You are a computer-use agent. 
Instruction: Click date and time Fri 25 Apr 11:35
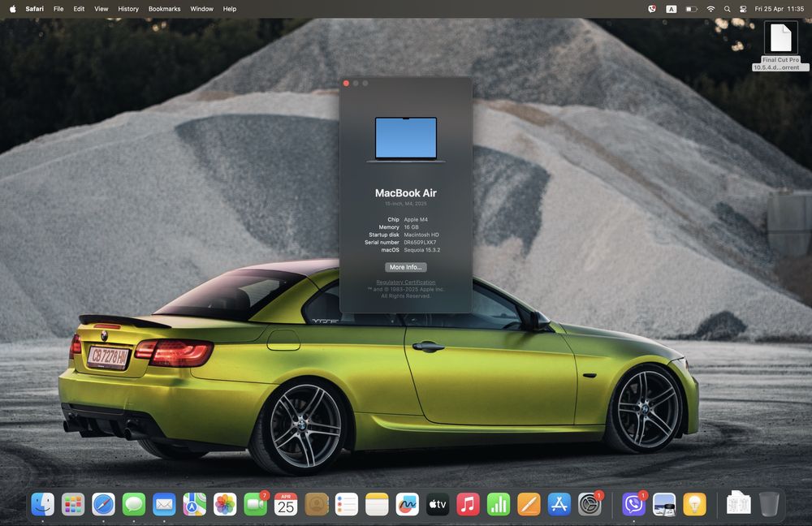point(780,9)
